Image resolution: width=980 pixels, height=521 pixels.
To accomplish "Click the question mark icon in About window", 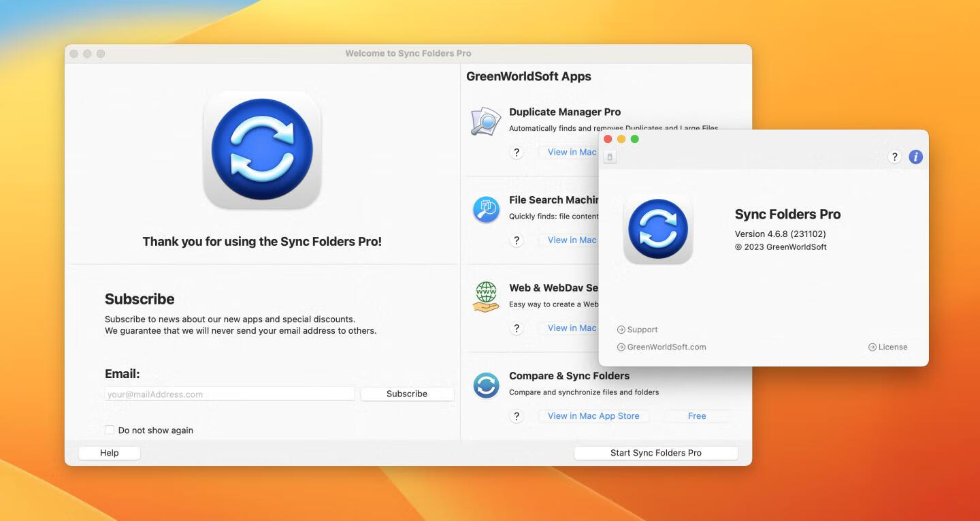I will [895, 157].
